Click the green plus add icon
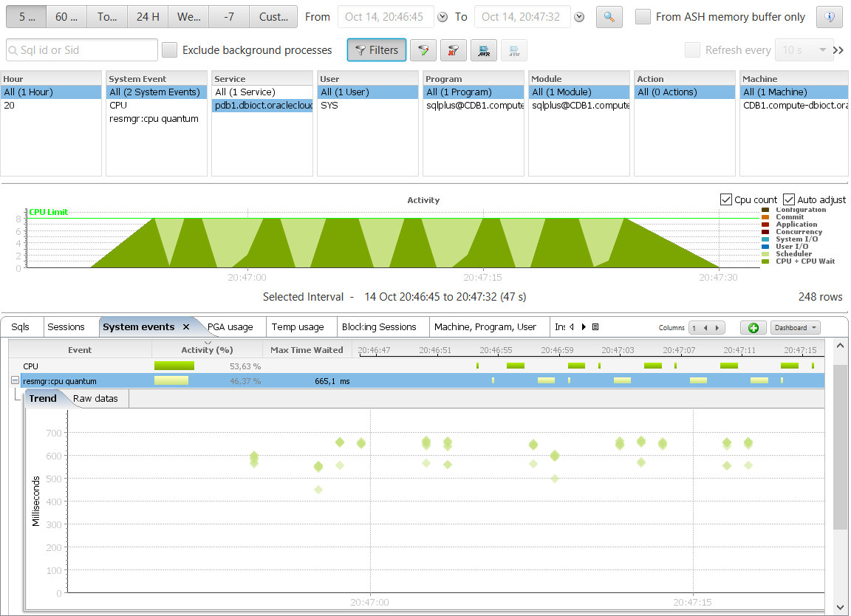Image resolution: width=851 pixels, height=616 pixels. [753, 327]
